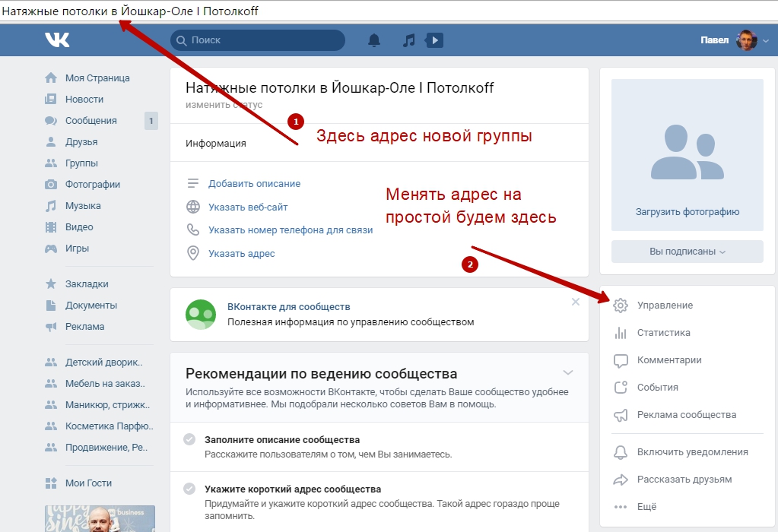The height and width of the screenshot is (532, 778).
Task: Click the video player icon in header
Action: point(434,40)
